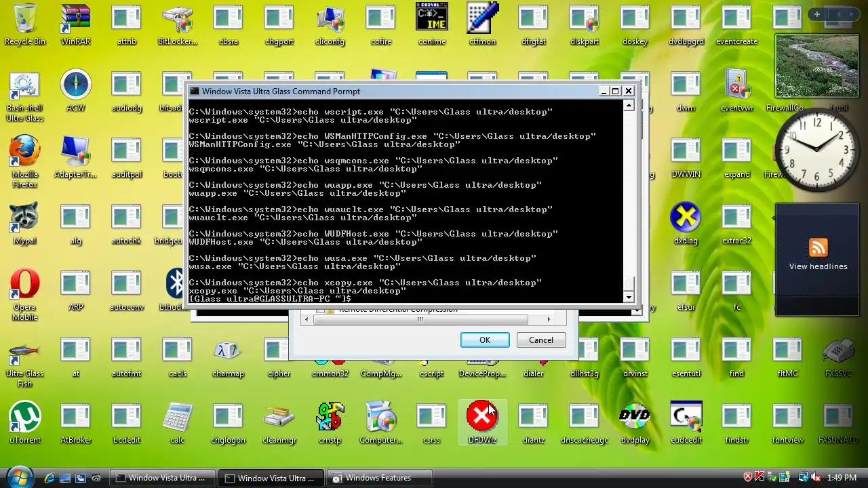868x488 pixels.
Task: Launch Internet Explorer from Quick Launch
Action: click(49, 478)
